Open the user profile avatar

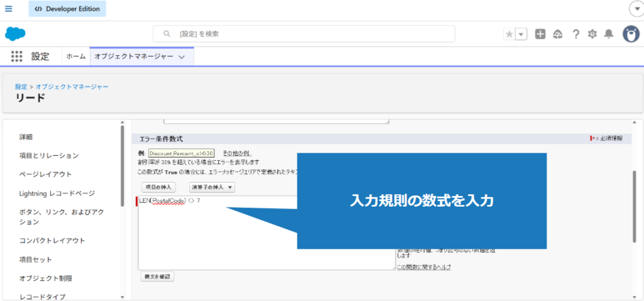[x=631, y=35]
